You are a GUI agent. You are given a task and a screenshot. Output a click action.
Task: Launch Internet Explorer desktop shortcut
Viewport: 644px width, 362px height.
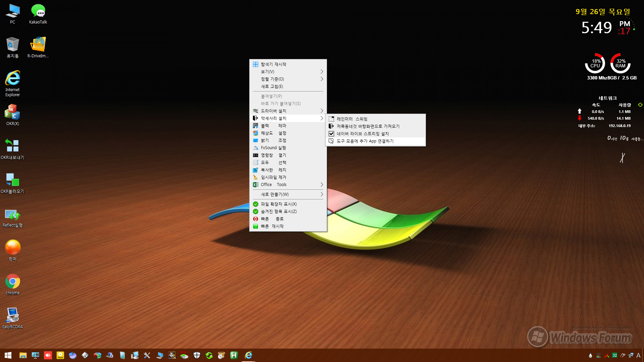(12, 84)
